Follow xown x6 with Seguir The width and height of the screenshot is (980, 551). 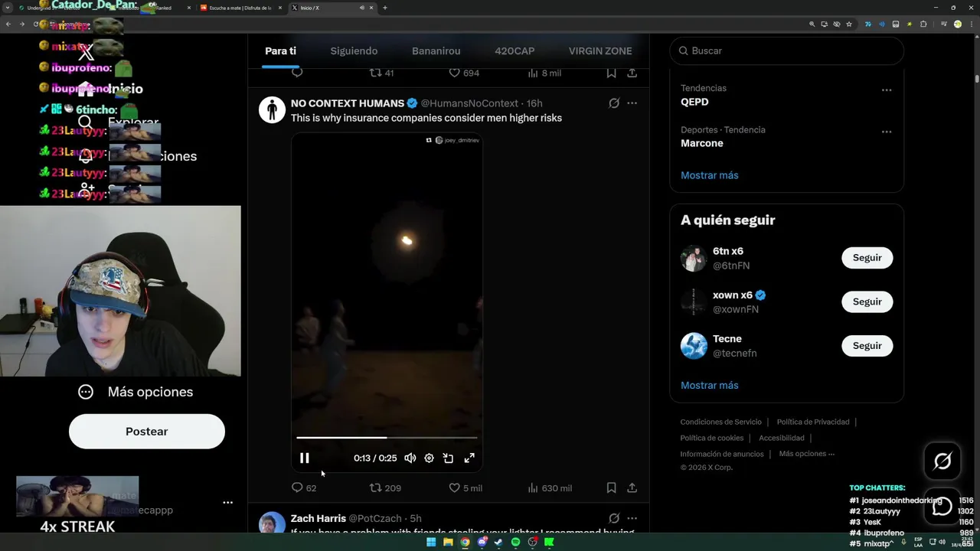click(x=867, y=302)
